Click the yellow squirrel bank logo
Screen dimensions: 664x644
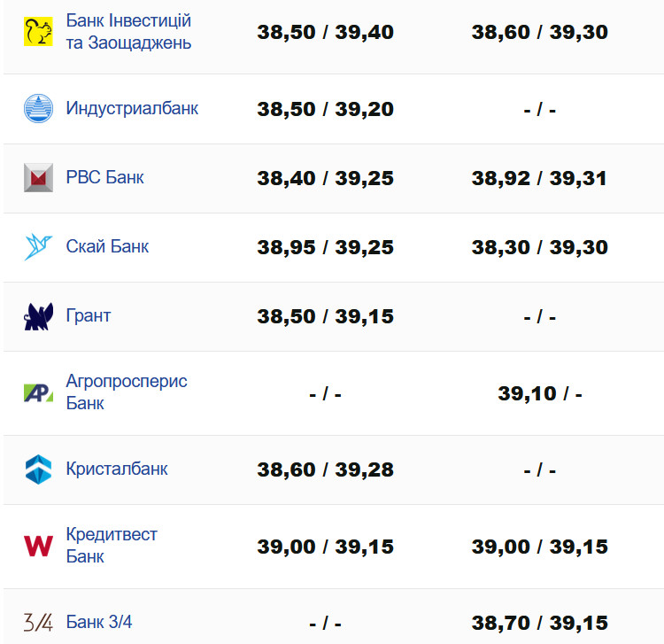click(x=38, y=32)
